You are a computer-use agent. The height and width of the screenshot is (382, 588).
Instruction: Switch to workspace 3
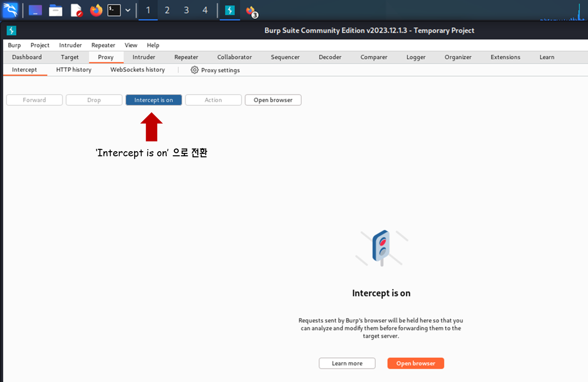coord(186,10)
